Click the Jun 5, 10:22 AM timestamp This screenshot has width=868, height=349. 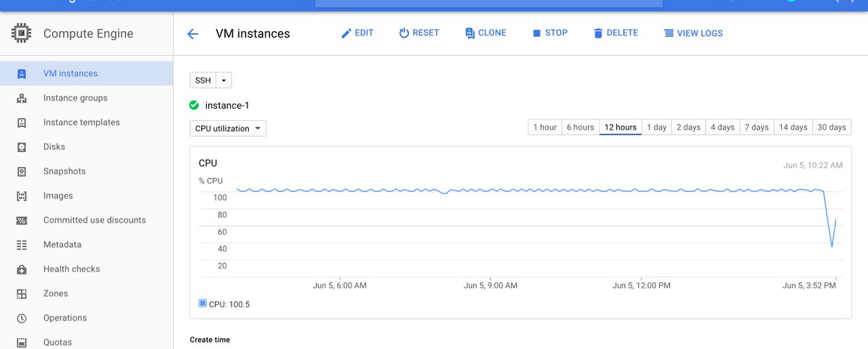(x=813, y=166)
